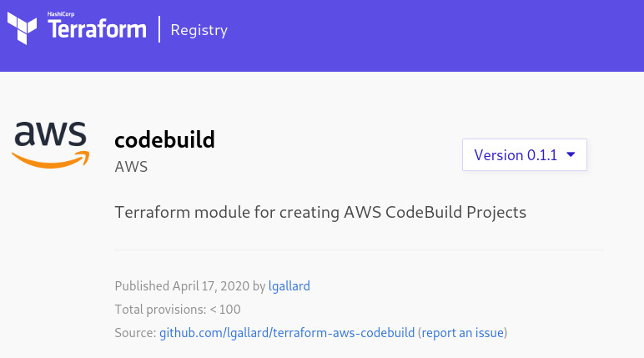Click the vertical divider before Registry

159,29
